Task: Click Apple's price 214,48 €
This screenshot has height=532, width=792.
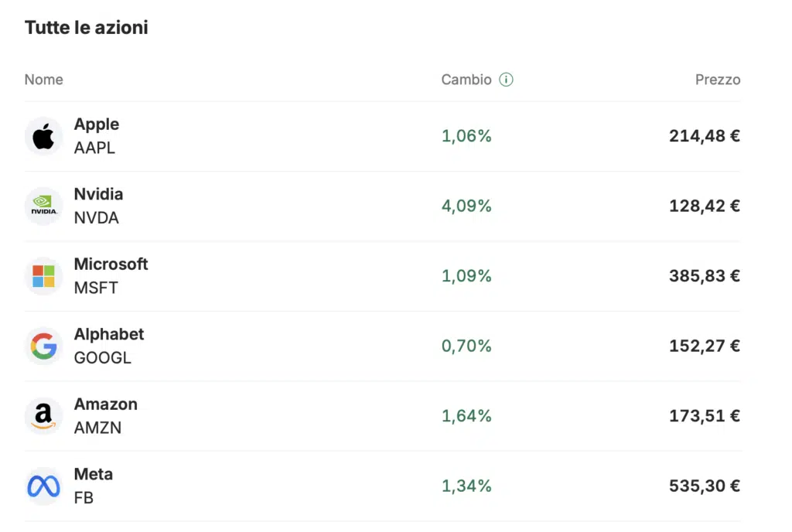Action: pos(705,136)
